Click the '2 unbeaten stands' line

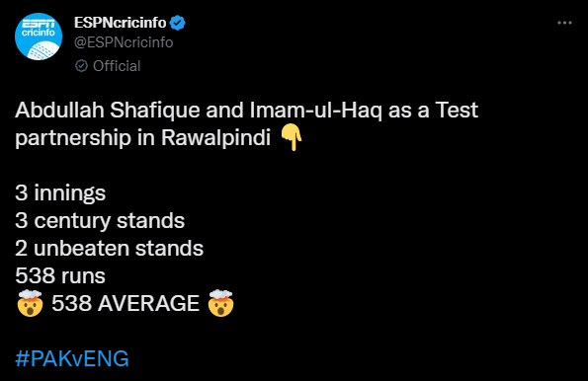pos(109,248)
